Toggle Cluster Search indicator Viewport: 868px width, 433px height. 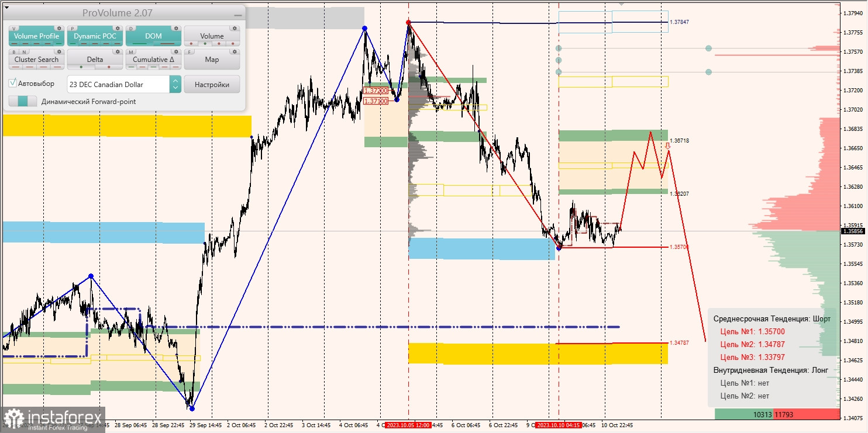click(x=36, y=60)
